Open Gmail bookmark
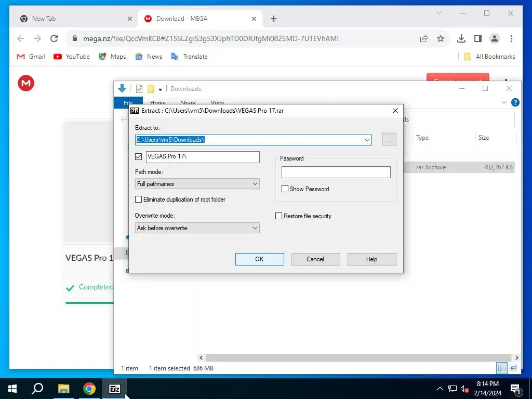The width and height of the screenshot is (532, 399). pyautogui.click(x=31, y=57)
